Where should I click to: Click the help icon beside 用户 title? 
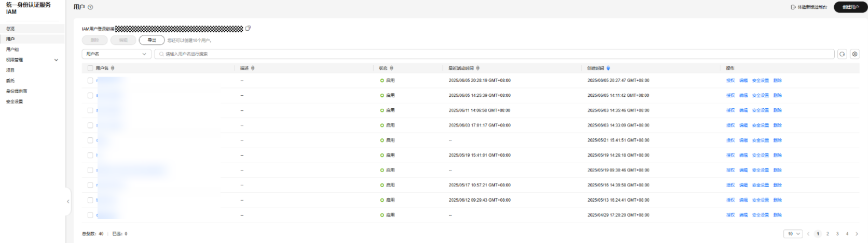[91, 7]
